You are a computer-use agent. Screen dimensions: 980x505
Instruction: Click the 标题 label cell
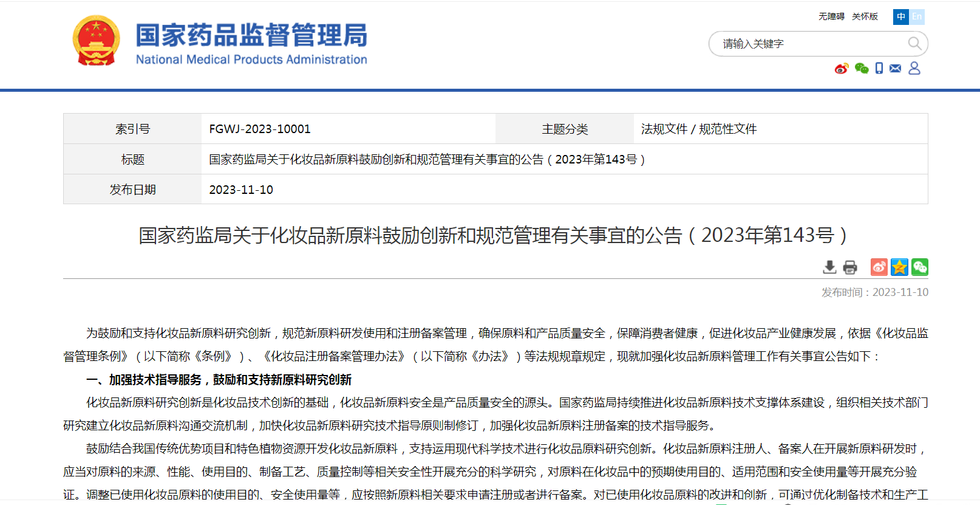(x=132, y=159)
